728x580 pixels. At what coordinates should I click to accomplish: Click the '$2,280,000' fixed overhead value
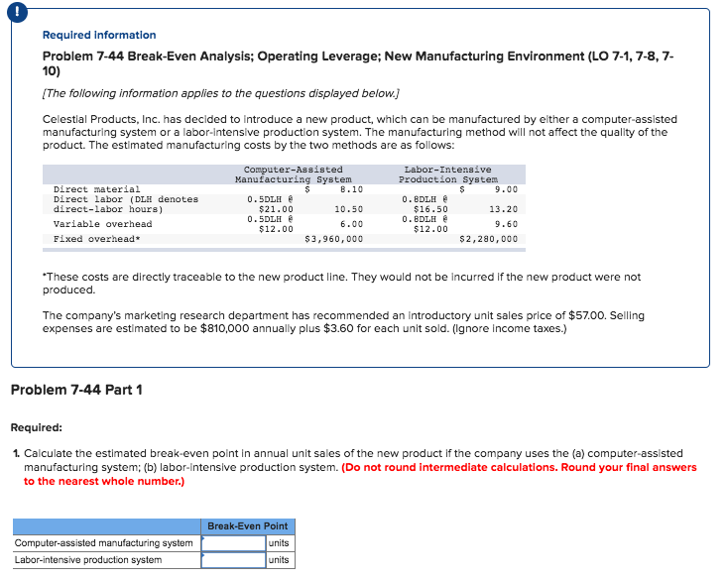click(488, 239)
